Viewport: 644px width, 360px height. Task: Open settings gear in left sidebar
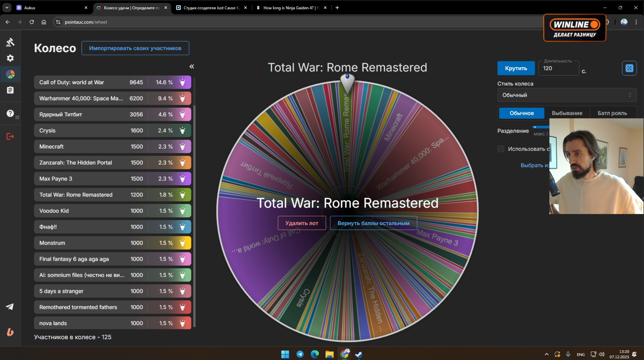coord(10,58)
